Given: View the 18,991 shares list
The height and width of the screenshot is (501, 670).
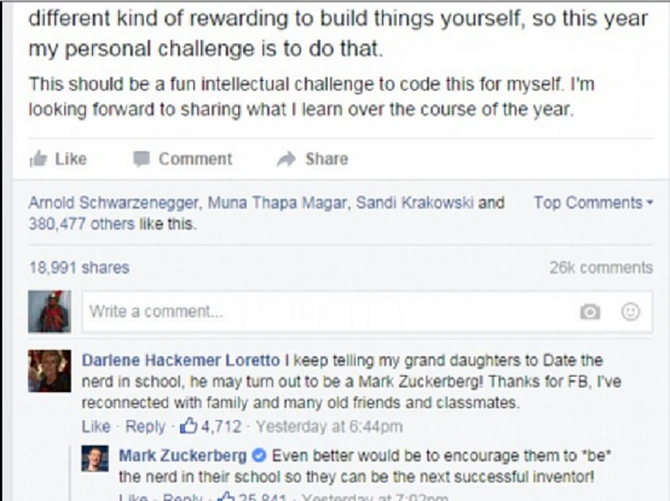Looking at the screenshot, I should 79,267.
